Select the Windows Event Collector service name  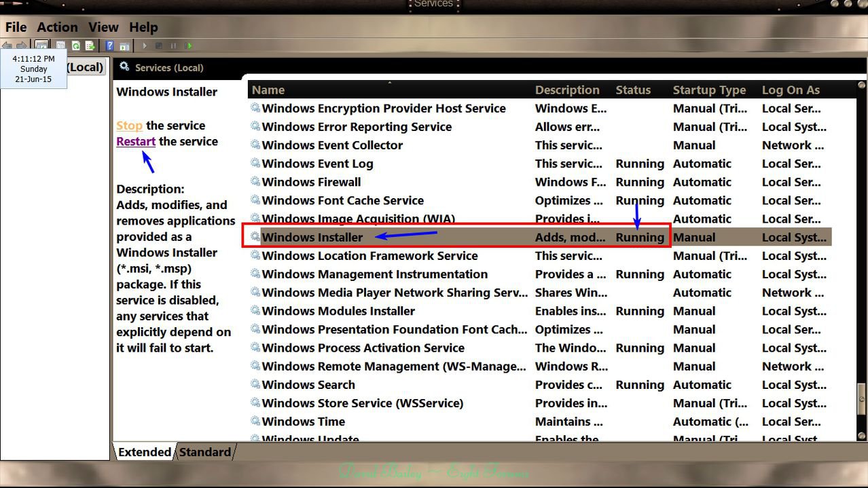click(332, 145)
